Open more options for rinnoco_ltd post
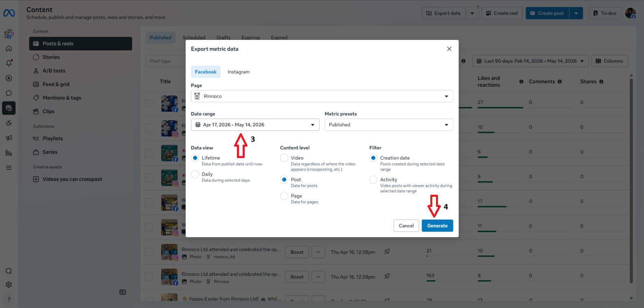This screenshot has width=644, height=308. pos(318,252)
